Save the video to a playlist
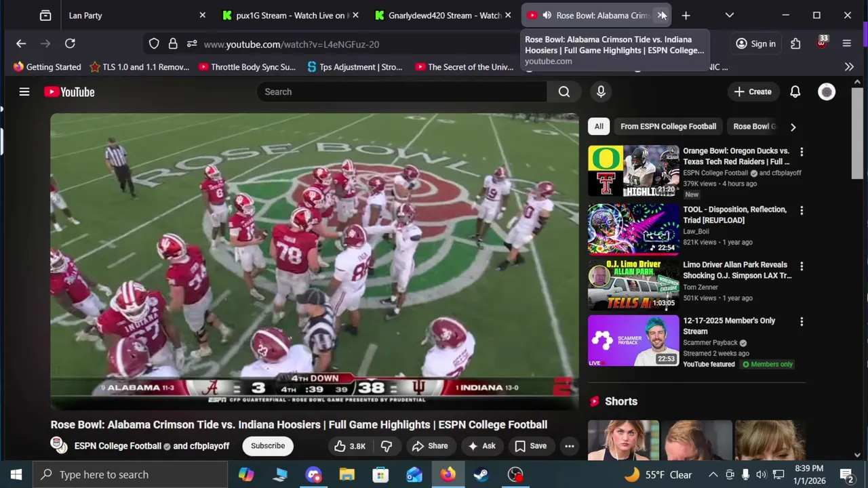The image size is (868, 488). pyautogui.click(x=531, y=446)
